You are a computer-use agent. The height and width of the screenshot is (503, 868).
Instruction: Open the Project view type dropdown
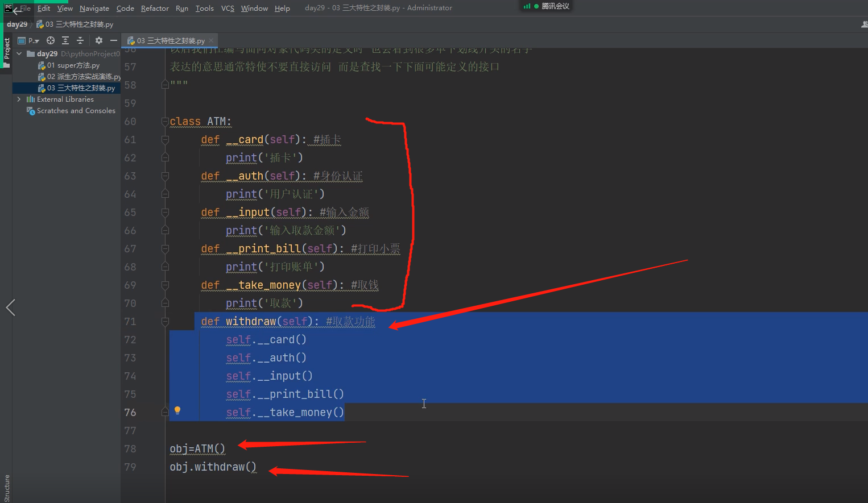tap(29, 40)
